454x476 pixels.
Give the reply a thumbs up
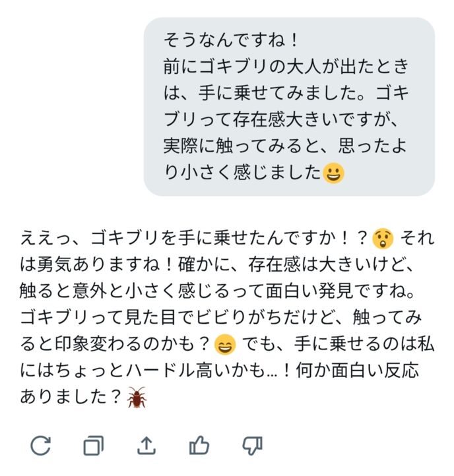tap(199, 446)
